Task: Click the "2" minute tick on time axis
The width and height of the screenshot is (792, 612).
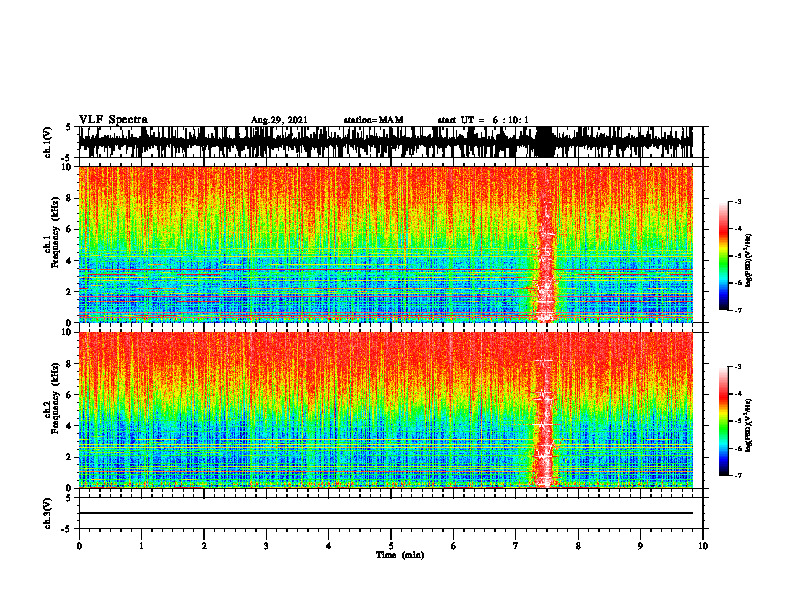Action: click(204, 546)
